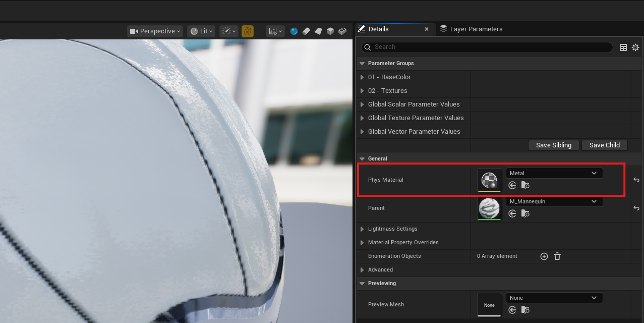Select the 0 Array element text
644x323 pixels.
point(497,256)
